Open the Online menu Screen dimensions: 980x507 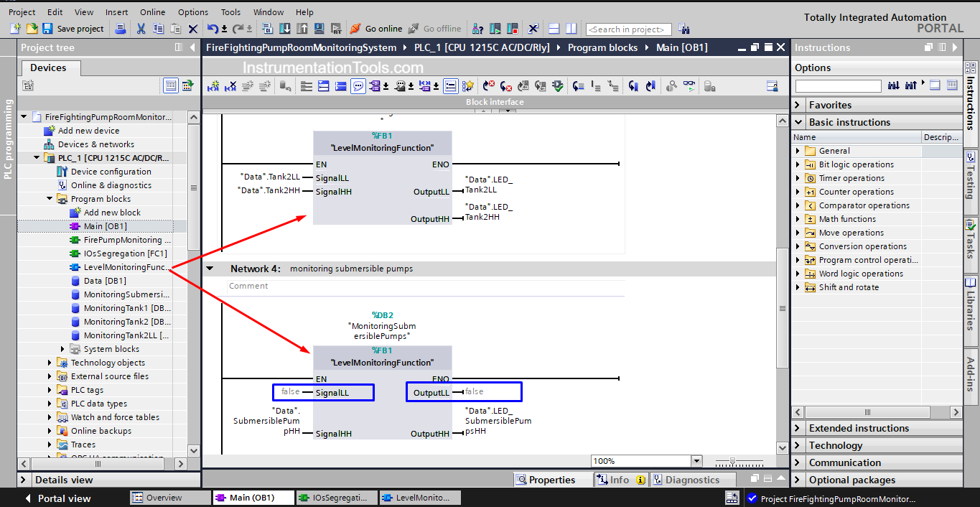152,12
